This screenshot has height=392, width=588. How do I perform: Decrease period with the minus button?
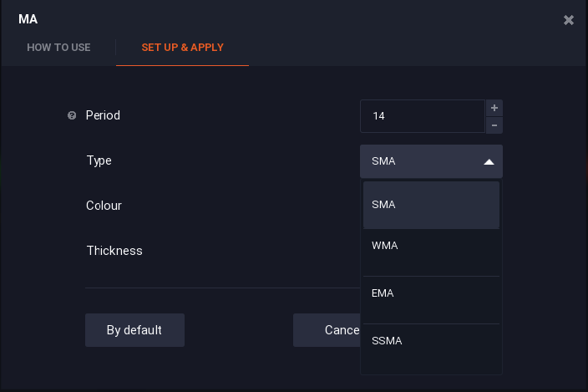coord(494,125)
